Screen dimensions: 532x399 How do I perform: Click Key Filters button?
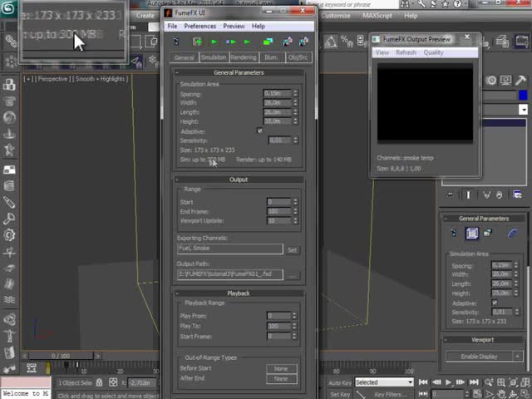pyautogui.click(x=389, y=394)
